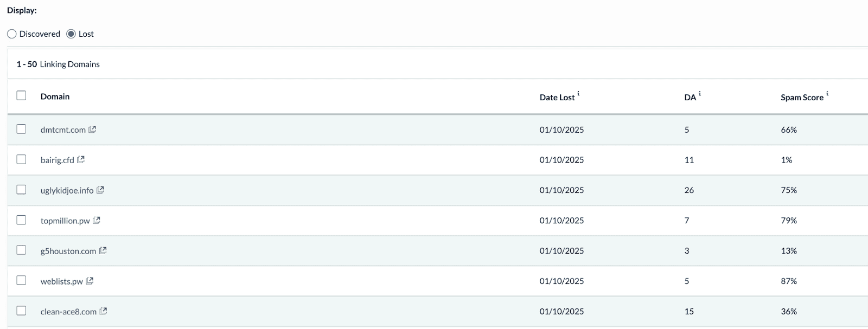This screenshot has width=868, height=329.
Task: Open external link icon next to bairig.cfd
Action: (x=81, y=160)
